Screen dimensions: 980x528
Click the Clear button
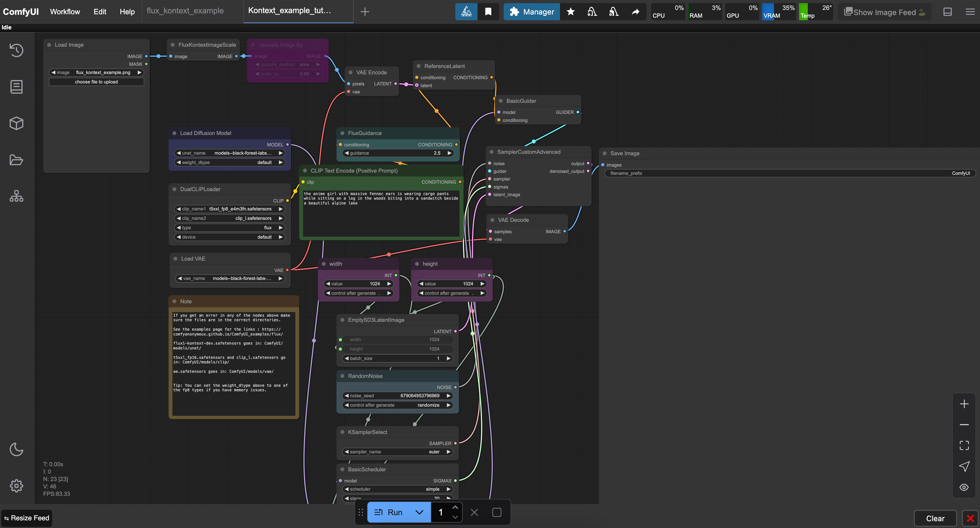pyautogui.click(x=935, y=519)
